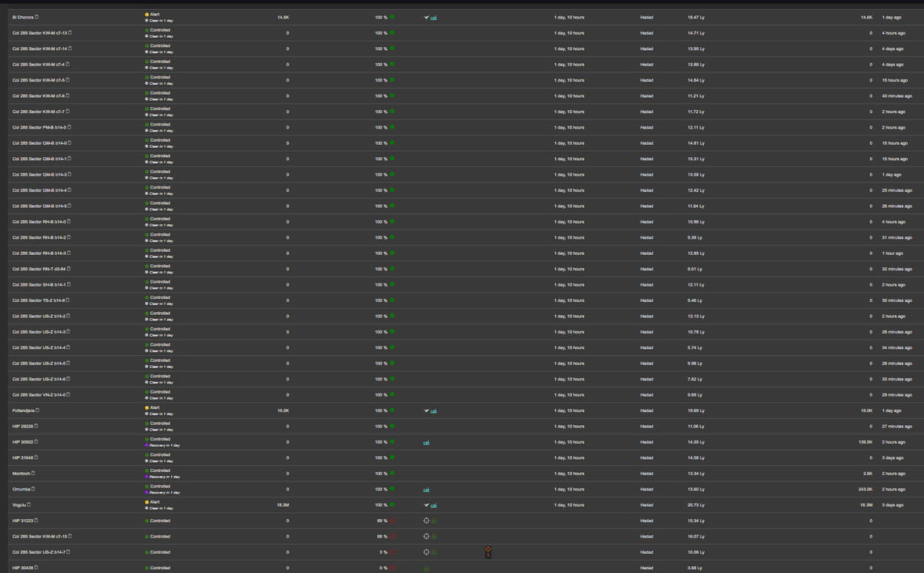Screen dimensions: 924x573
Task: Click the red clock icon beside 89 %
Action: 392,521
